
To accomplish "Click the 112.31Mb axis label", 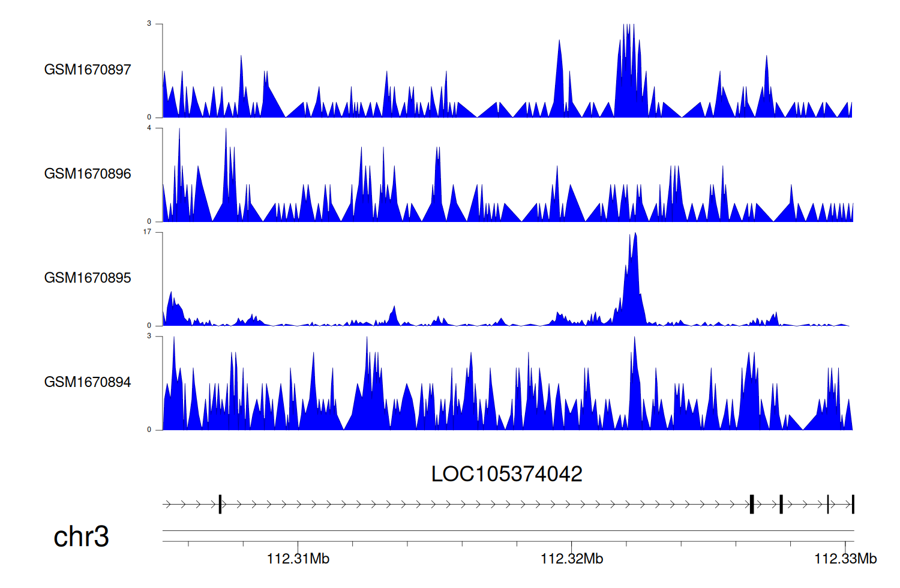I will tap(298, 559).
